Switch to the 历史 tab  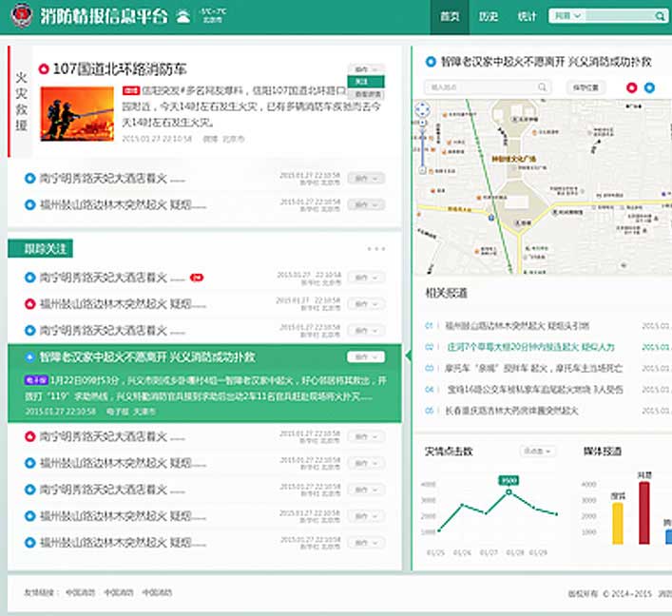click(x=489, y=16)
